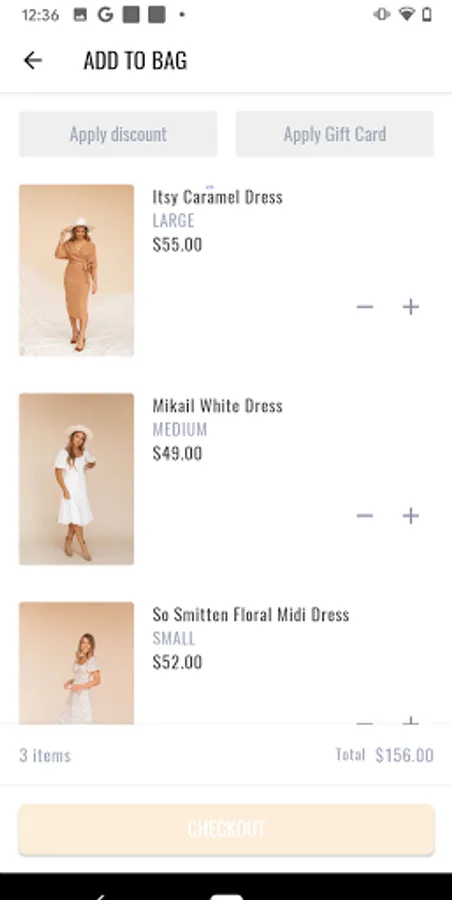Tap the vibrate mode status icon
The width and height of the screenshot is (452, 900).
tap(382, 14)
